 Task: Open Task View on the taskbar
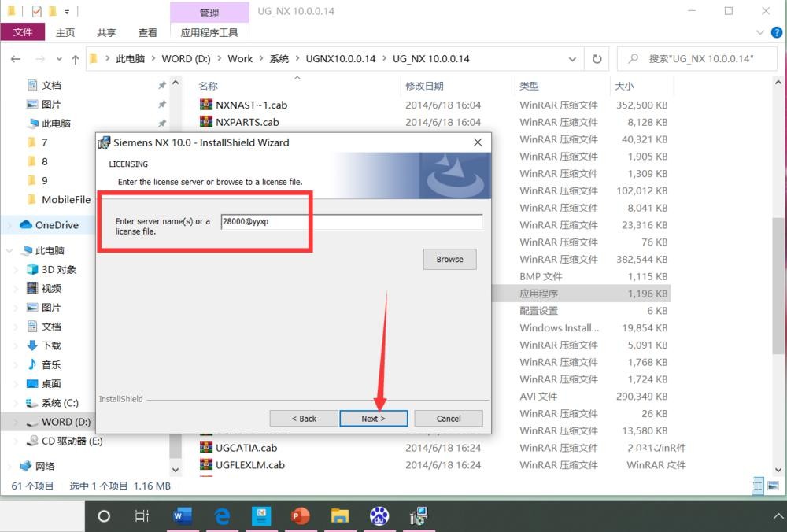pos(142,516)
